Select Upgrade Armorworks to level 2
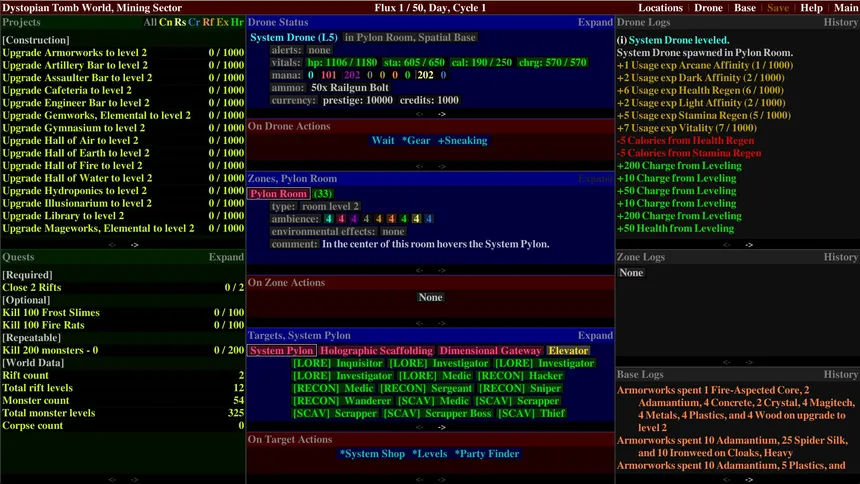860x484 pixels. click(123, 53)
